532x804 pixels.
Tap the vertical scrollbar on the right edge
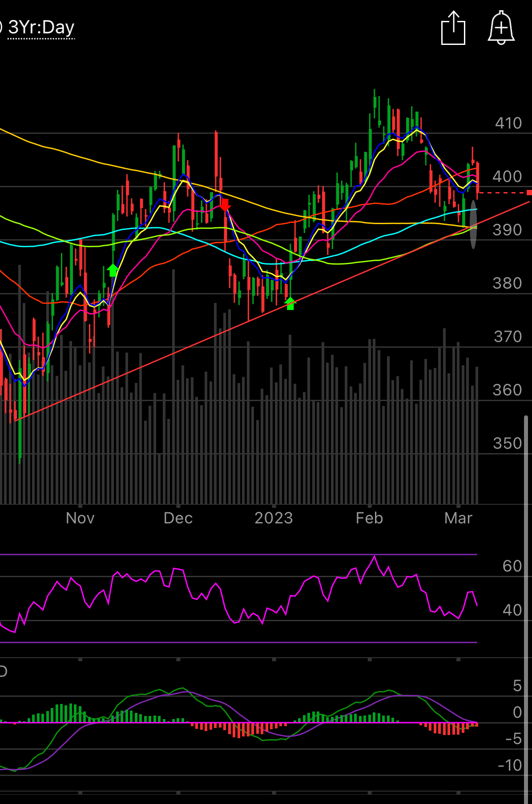tap(526, 609)
